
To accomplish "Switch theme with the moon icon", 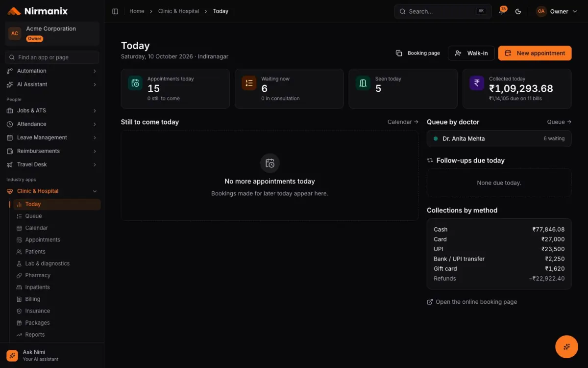I will [518, 11].
